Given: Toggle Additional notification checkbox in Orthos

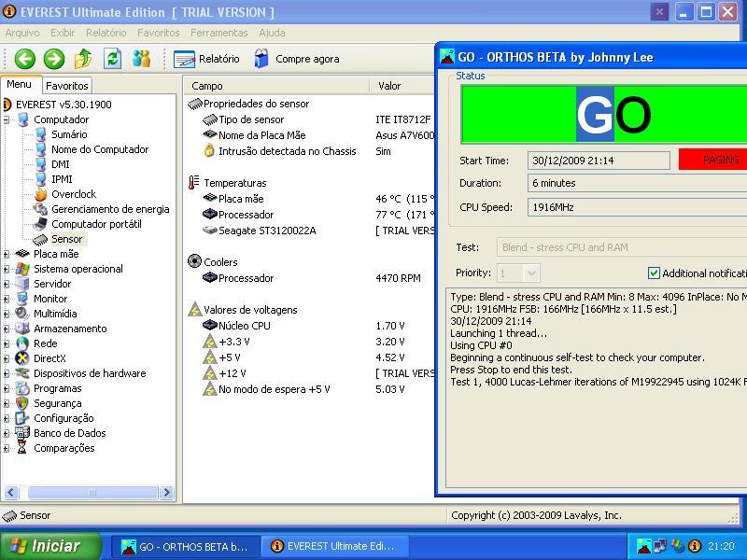Looking at the screenshot, I should coord(654,273).
